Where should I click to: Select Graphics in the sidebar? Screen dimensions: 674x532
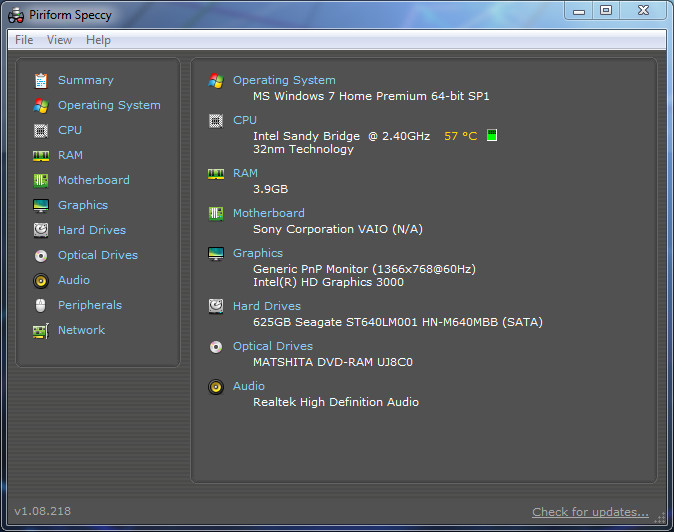83,205
